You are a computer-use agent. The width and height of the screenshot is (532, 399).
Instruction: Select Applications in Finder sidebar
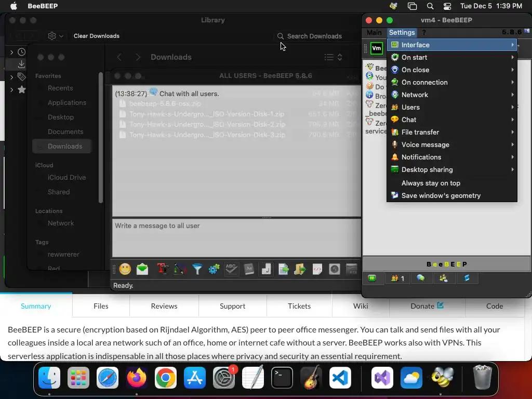pyautogui.click(x=67, y=102)
